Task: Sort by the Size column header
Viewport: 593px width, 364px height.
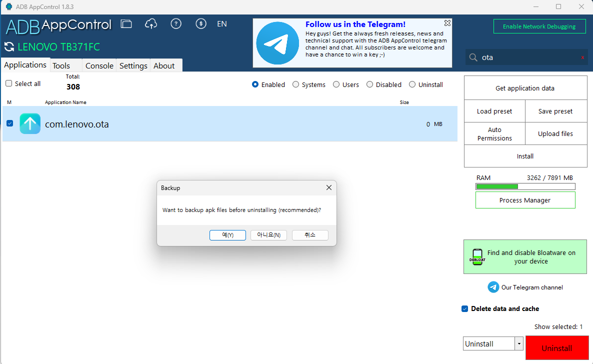Action: pyautogui.click(x=404, y=102)
